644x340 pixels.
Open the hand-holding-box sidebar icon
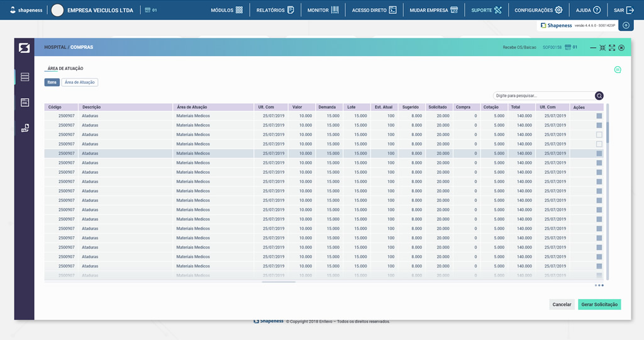click(x=25, y=128)
